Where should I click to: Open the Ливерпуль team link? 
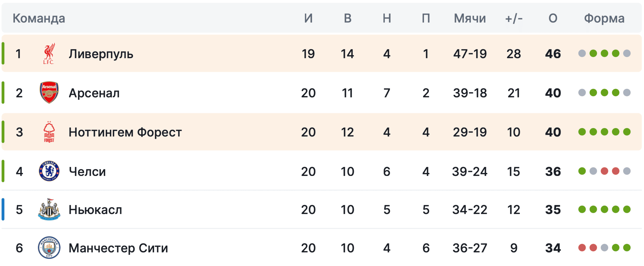[101, 54]
